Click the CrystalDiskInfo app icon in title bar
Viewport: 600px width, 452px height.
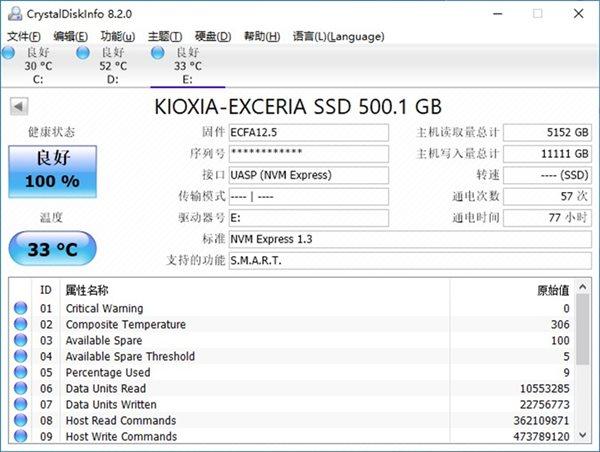coord(15,14)
